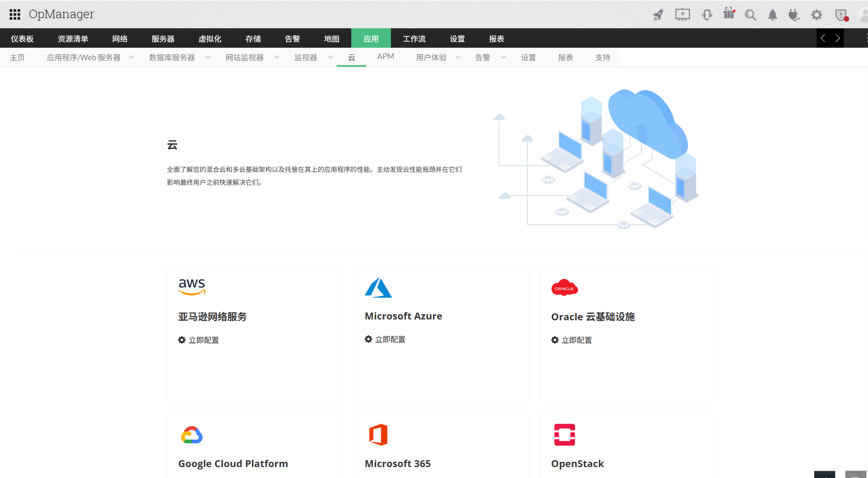
Task: Open support via the headset icon
Action: coord(707,15)
